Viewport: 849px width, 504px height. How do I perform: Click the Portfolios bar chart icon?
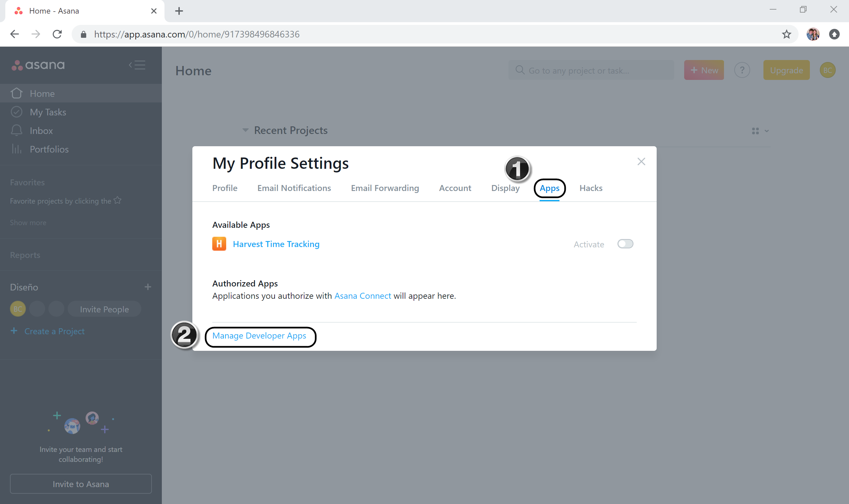(16, 149)
